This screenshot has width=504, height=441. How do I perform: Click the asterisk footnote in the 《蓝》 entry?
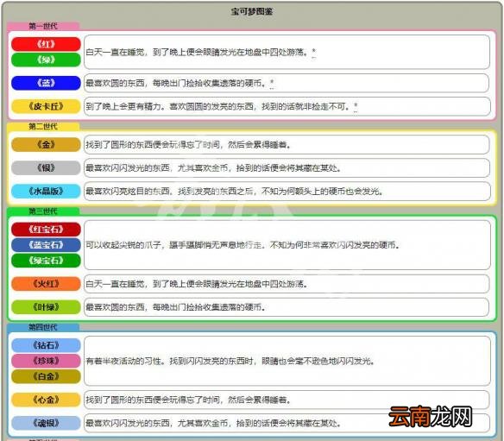pos(272,83)
